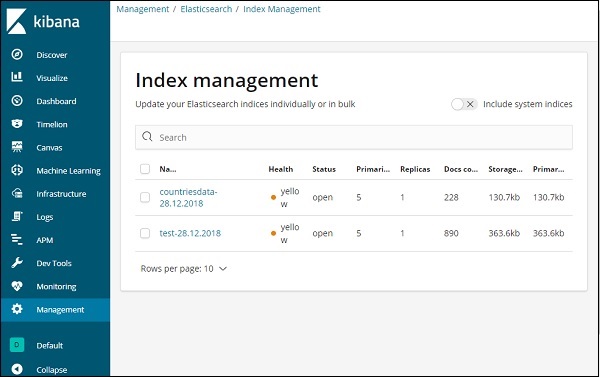600x377 pixels.
Task: Sort by Docs count column header
Action: coord(461,169)
